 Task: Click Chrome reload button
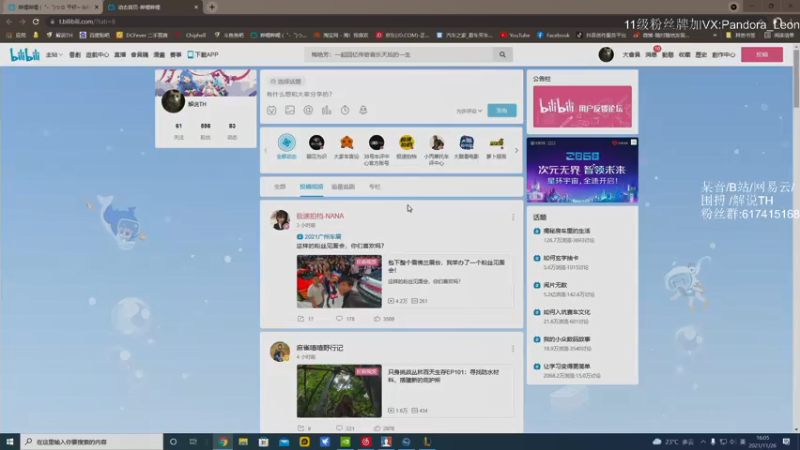point(36,21)
